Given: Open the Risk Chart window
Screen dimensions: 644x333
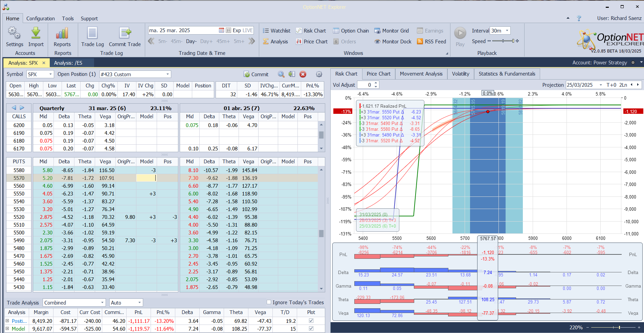Looking at the screenshot, I should coord(311,30).
